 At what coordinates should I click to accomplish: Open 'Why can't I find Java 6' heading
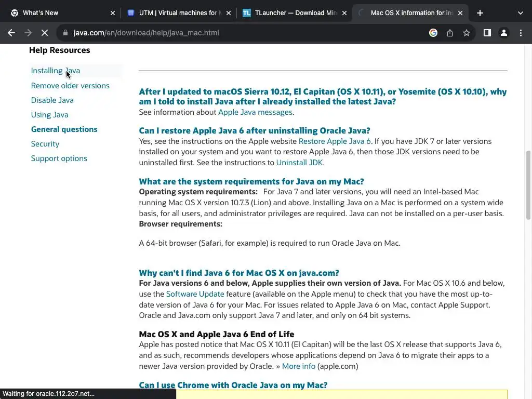point(239,273)
